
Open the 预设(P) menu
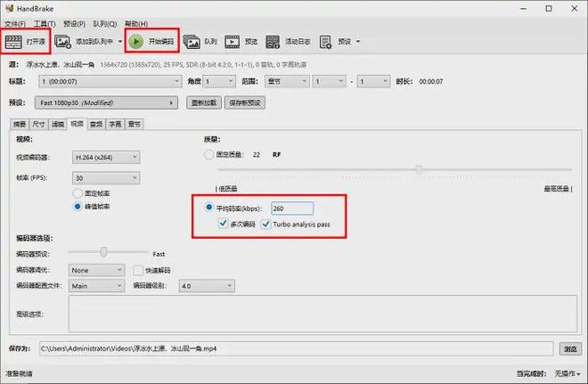(74, 24)
